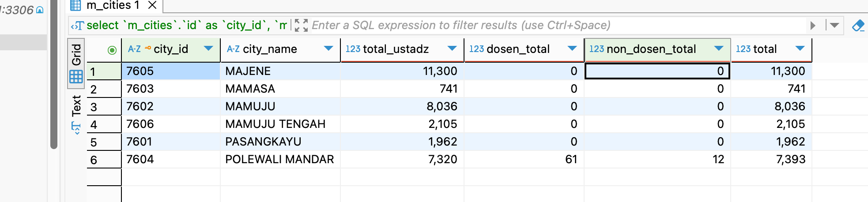868x202 pixels.
Task: Select row 6 header
Action: pos(104,160)
